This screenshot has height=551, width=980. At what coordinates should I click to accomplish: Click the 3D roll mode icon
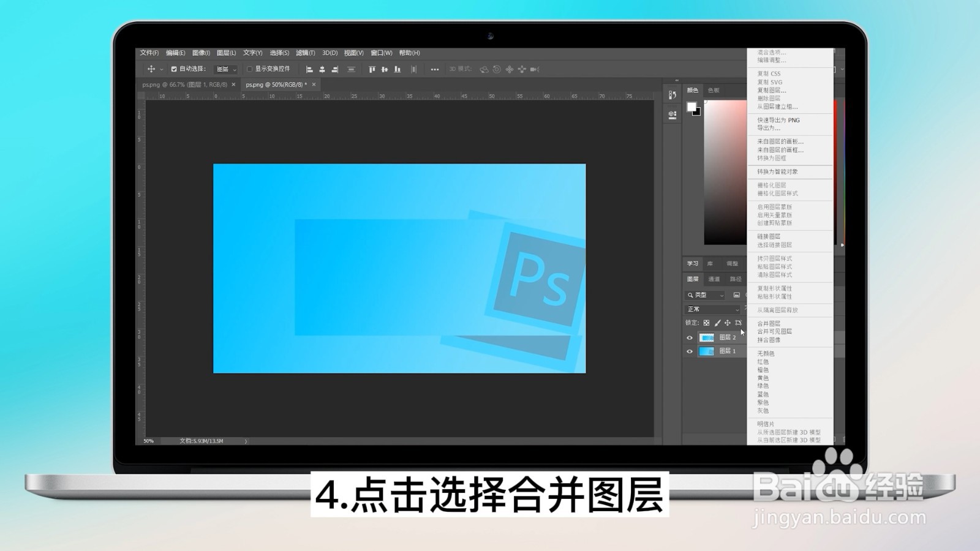coord(497,70)
